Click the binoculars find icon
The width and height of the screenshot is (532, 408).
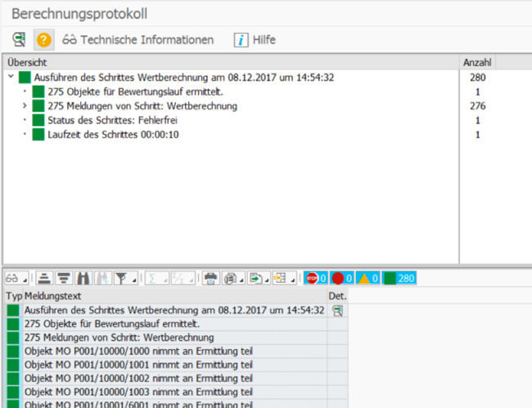(x=83, y=278)
